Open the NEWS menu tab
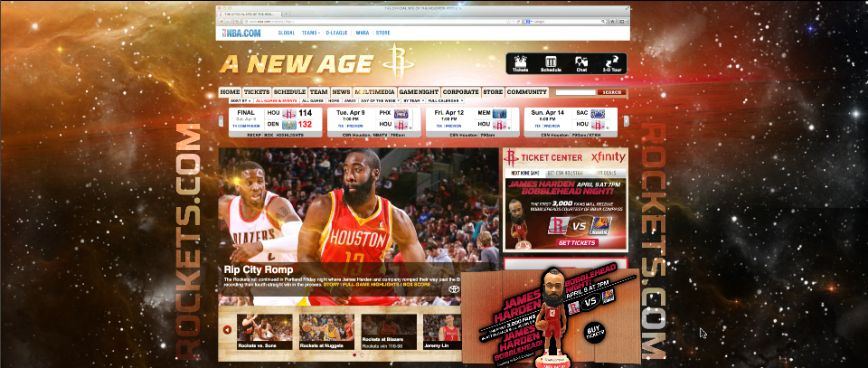This screenshot has width=868, height=368. pyautogui.click(x=341, y=92)
